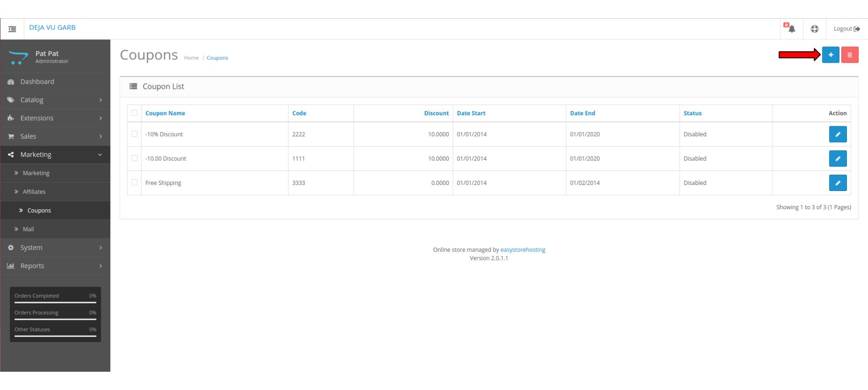
Task: Click the Marketing share icon
Action: (11, 155)
